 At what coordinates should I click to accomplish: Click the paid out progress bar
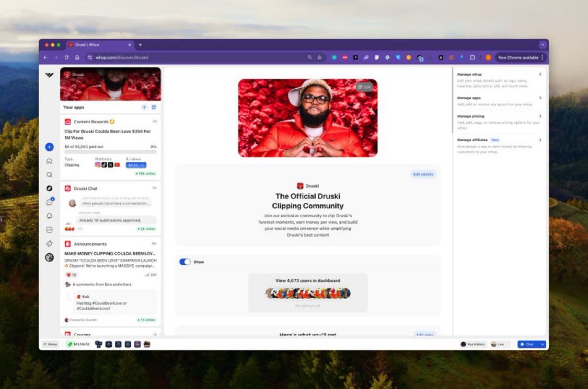pos(111,152)
